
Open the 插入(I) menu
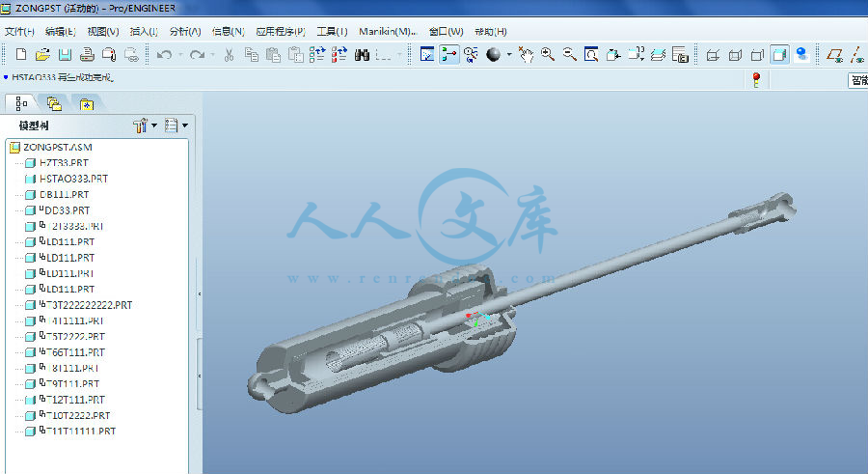pyautogui.click(x=144, y=32)
